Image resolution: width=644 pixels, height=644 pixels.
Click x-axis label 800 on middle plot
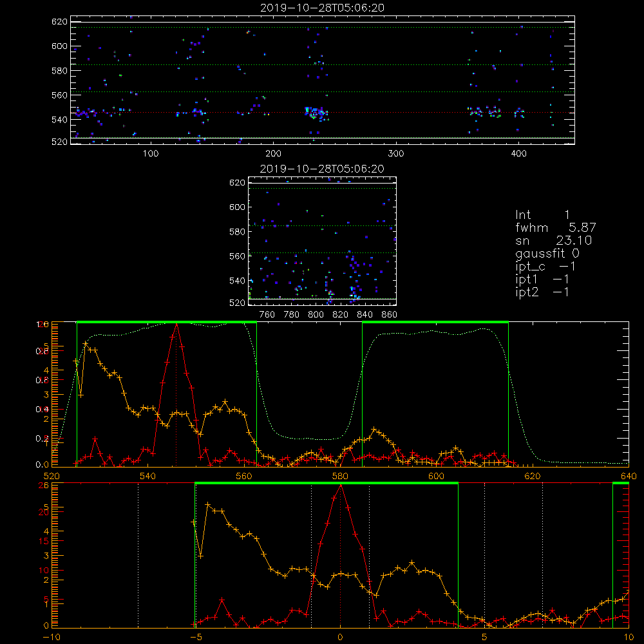316,315
